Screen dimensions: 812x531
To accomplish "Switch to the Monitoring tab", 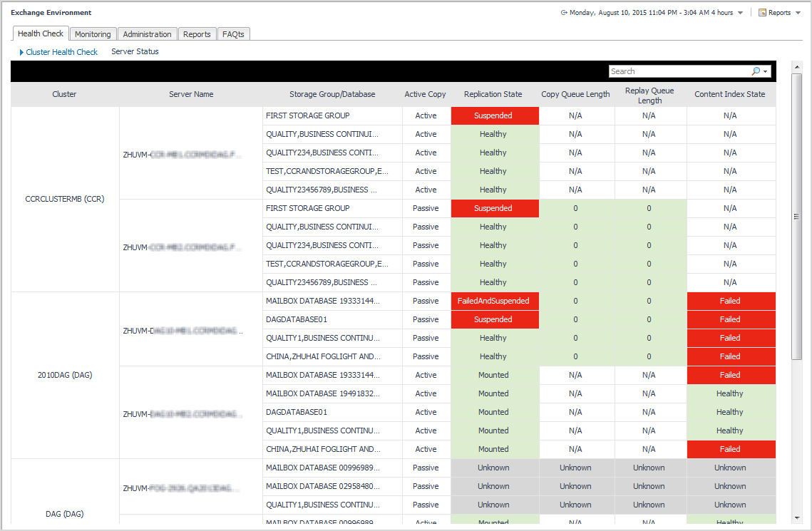I will click(93, 34).
